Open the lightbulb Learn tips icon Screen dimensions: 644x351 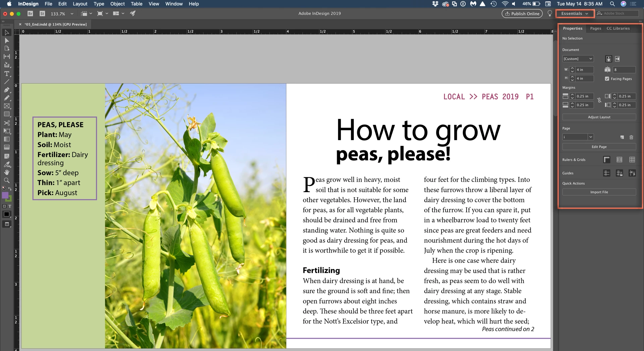[x=549, y=13]
